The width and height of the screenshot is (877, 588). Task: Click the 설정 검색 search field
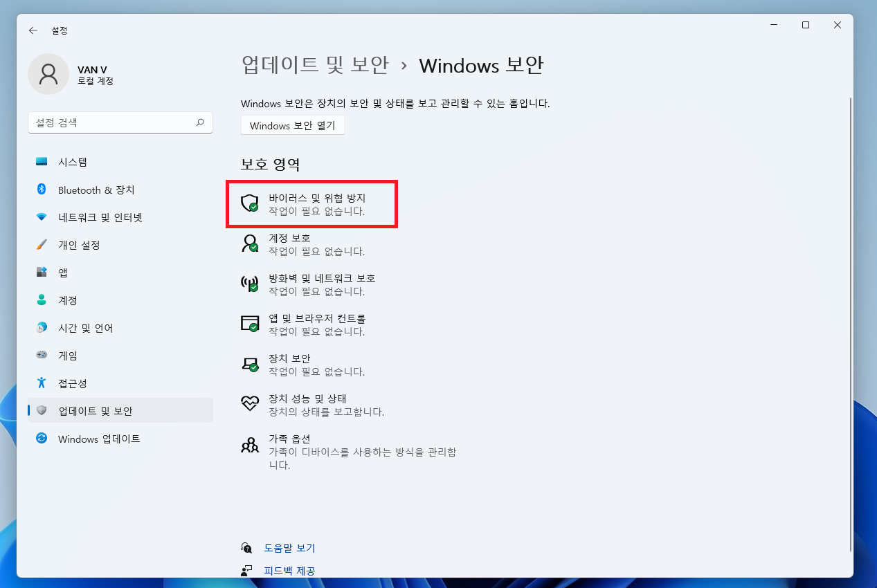click(120, 122)
